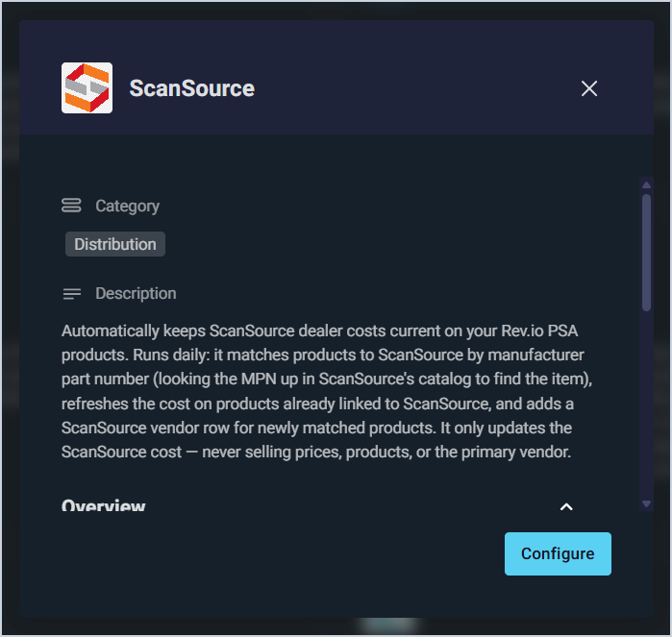
Task: Click the Category label text
Action: pos(127,206)
